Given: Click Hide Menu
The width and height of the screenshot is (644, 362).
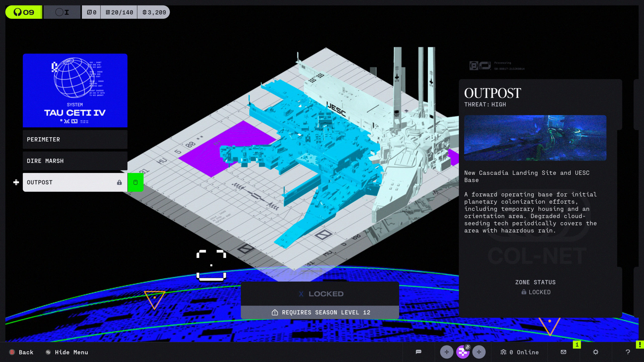Looking at the screenshot, I should pos(71,352).
